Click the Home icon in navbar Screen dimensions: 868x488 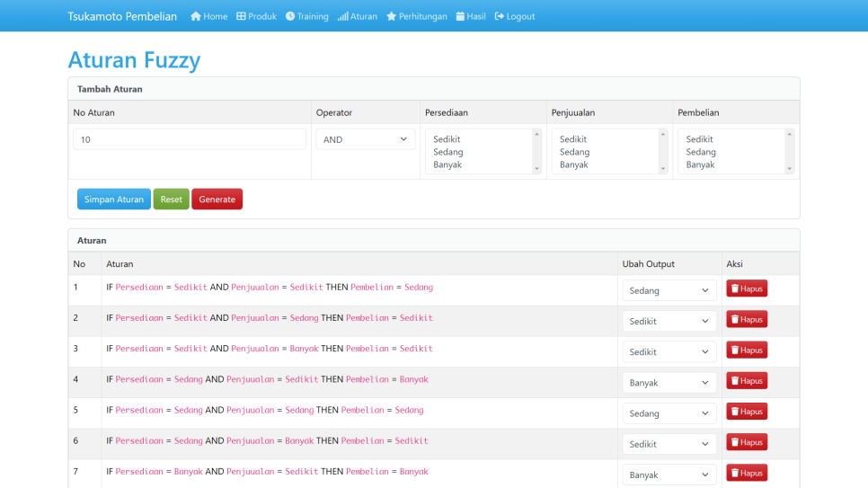point(196,16)
